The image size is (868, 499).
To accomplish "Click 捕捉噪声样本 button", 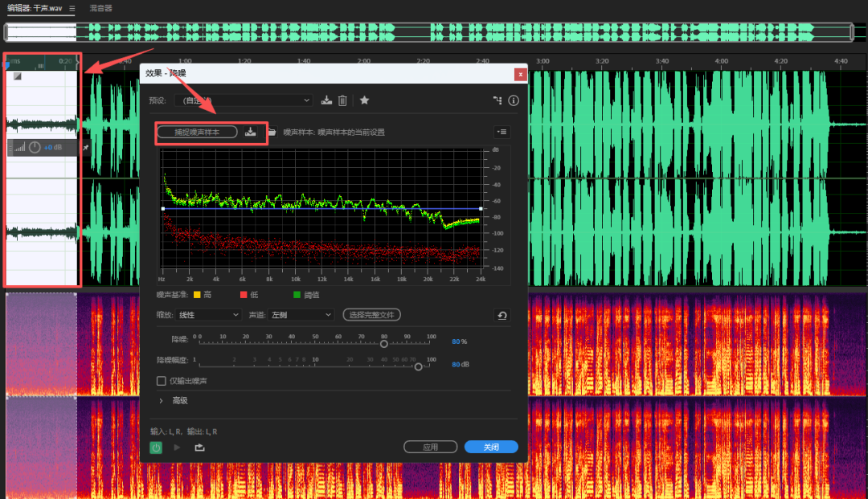I will (x=197, y=132).
